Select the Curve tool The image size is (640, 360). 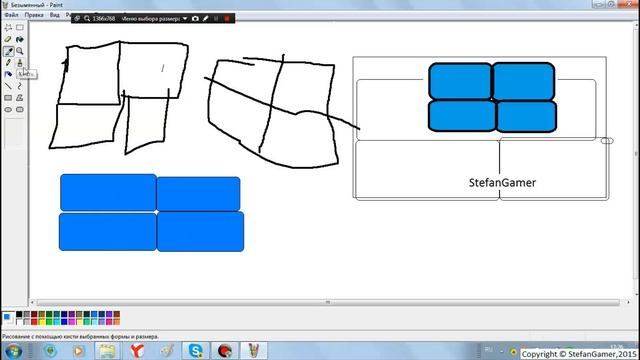(x=20, y=86)
